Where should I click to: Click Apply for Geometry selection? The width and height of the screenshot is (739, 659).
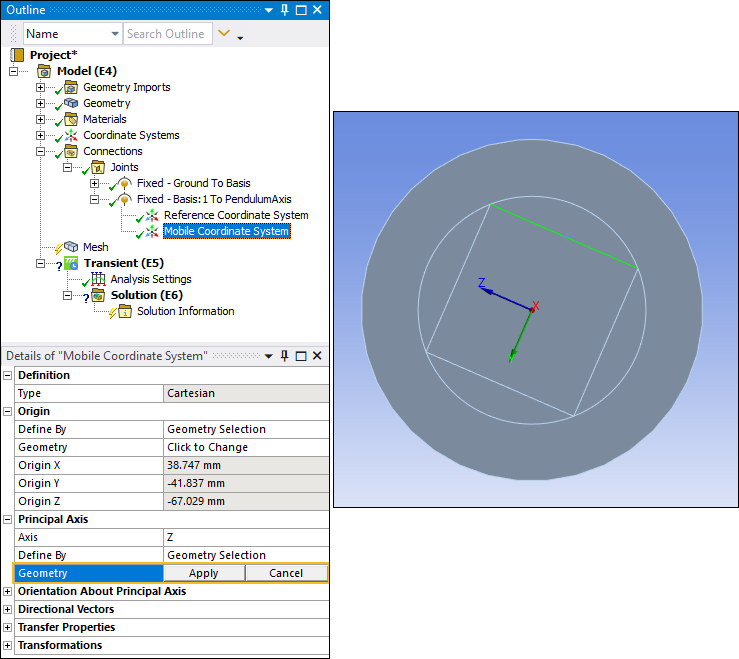pos(203,573)
